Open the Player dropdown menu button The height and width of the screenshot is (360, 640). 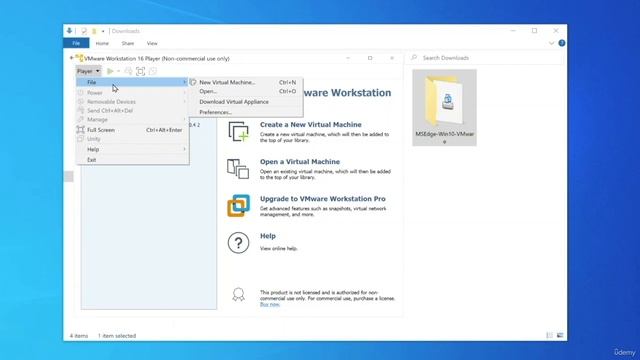88,71
